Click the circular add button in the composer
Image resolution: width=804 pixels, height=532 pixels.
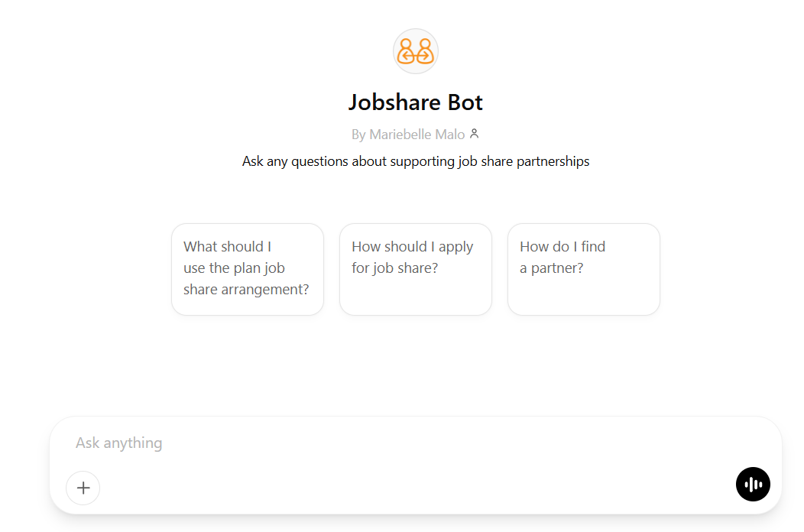(x=83, y=488)
